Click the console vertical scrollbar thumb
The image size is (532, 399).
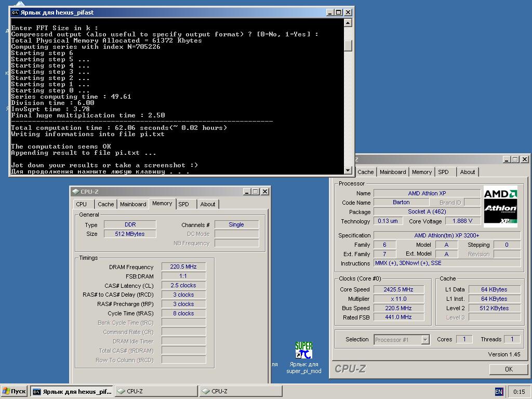tap(348, 46)
